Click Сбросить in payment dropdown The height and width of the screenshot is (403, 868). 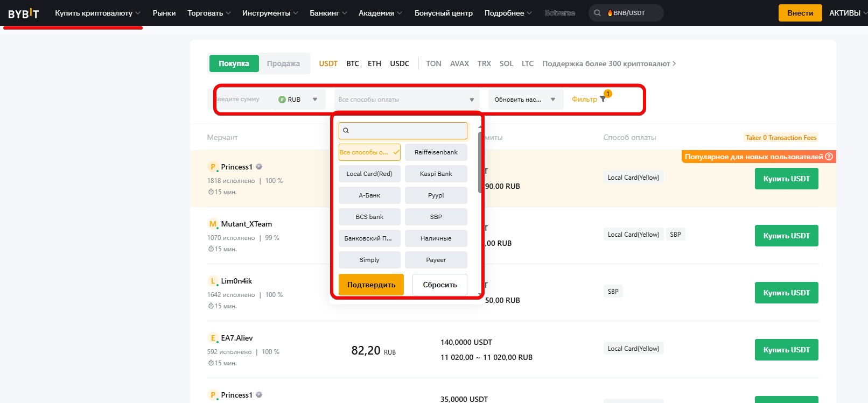(x=440, y=285)
